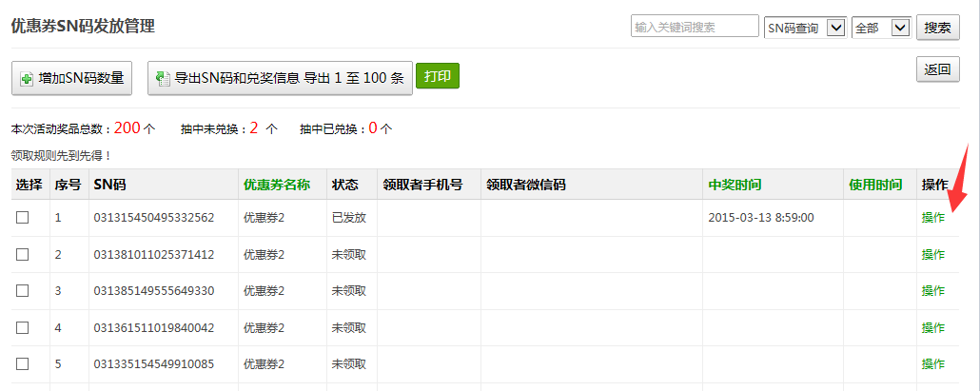The width and height of the screenshot is (980, 391).
Task: Click the export SN码 document icon
Action: tap(163, 79)
